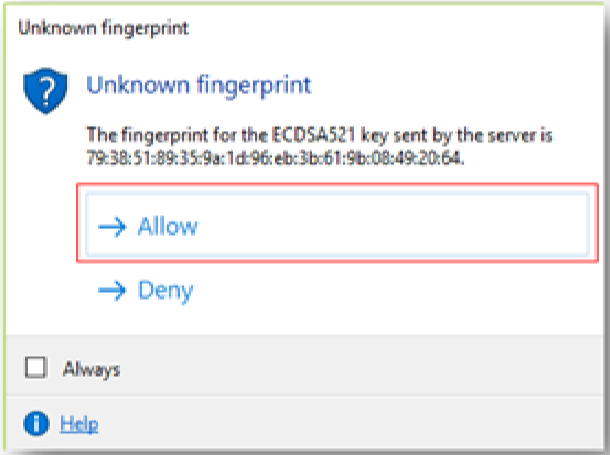Click the dialog title bar text
Image resolution: width=610 pixels, height=455 pixels.
coord(103,28)
